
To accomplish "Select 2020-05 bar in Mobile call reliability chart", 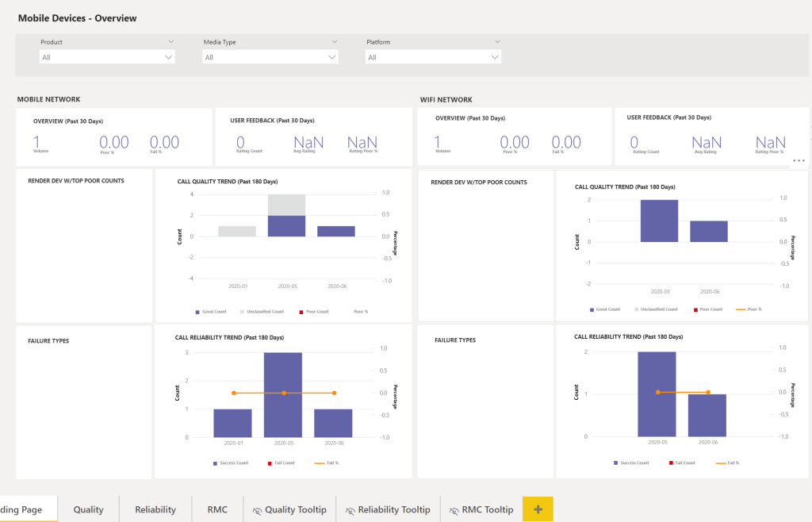I will [283, 394].
